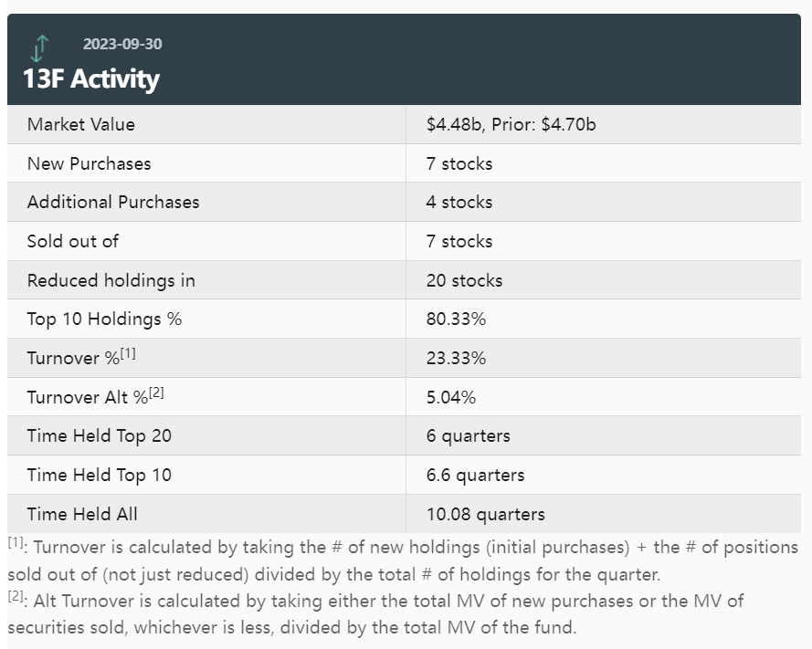Click the 23.33% turnover value
812x649 pixels.
click(x=456, y=358)
